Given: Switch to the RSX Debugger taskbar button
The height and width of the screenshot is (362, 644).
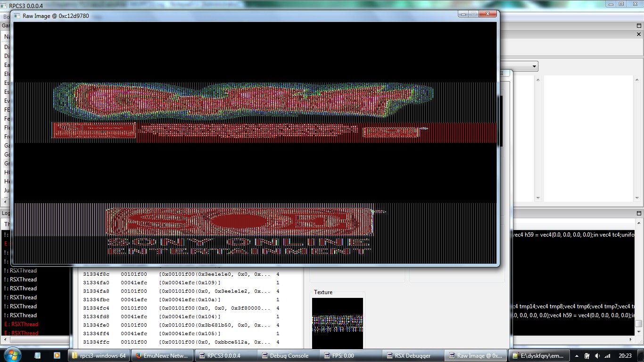Looking at the screenshot, I should (x=414, y=355).
